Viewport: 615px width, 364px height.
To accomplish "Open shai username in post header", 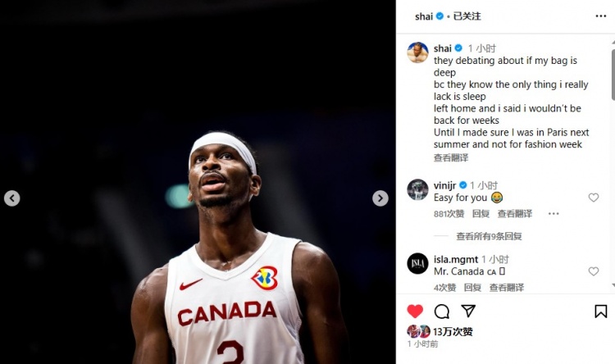I will point(424,16).
